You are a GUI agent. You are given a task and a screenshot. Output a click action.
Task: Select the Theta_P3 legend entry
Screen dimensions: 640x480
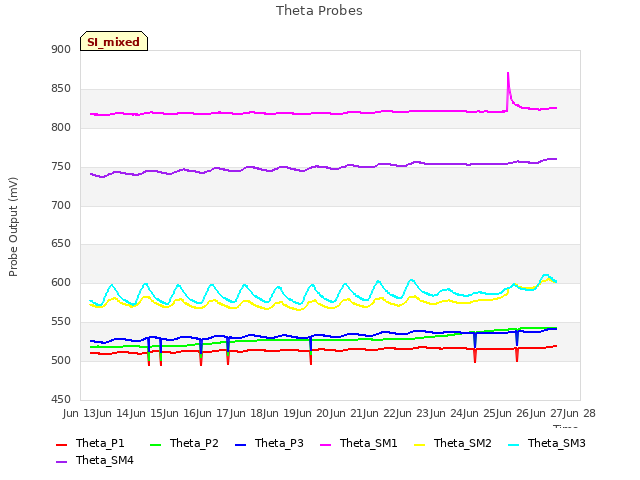(269, 443)
